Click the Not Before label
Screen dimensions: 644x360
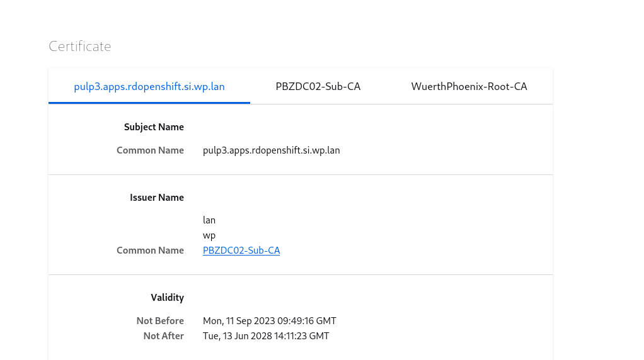coord(160,320)
